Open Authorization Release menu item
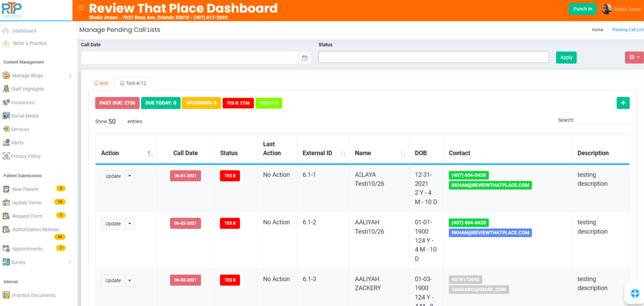Image resolution: width=644 pixels, height=306 pixels. coord(35,230)
